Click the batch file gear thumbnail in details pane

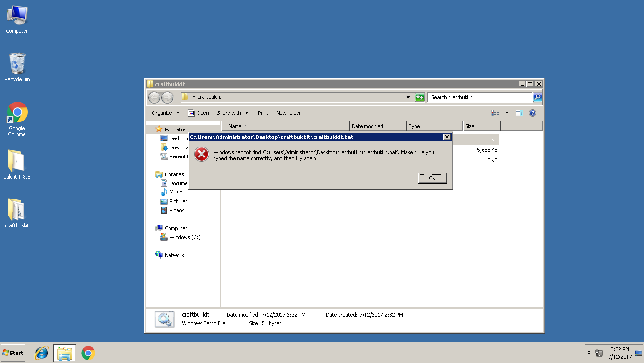point(164,320)
